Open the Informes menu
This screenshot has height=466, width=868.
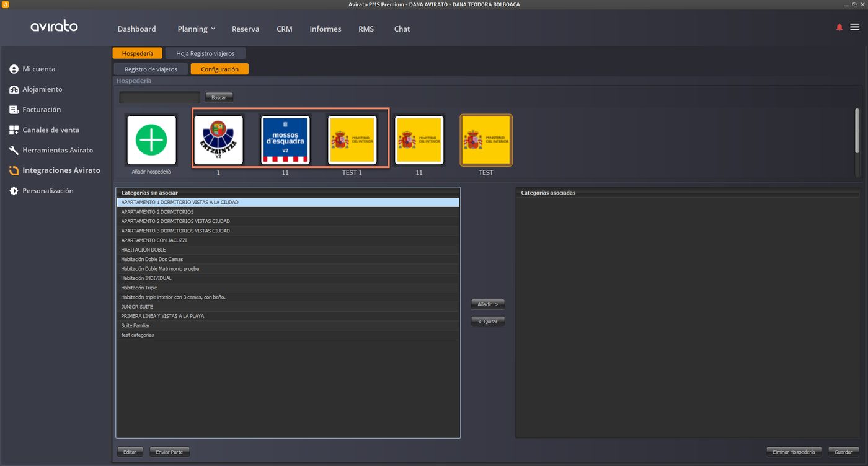coord(325,29)
